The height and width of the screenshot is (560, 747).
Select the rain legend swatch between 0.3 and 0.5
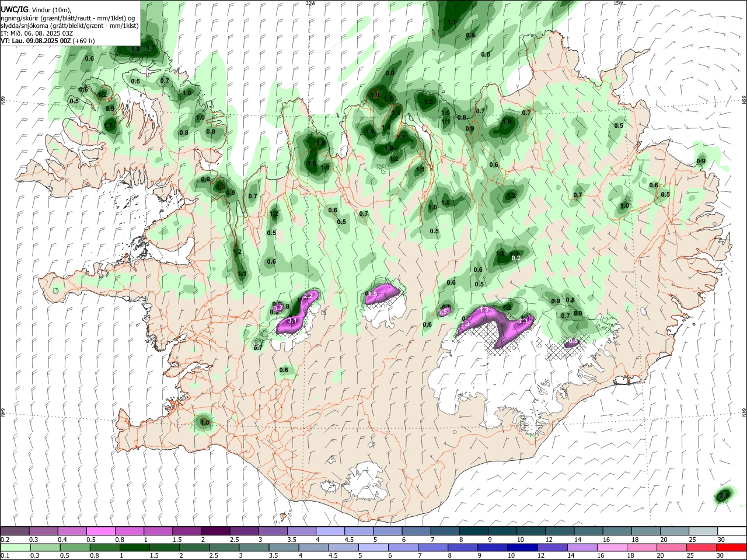[44, 548]
